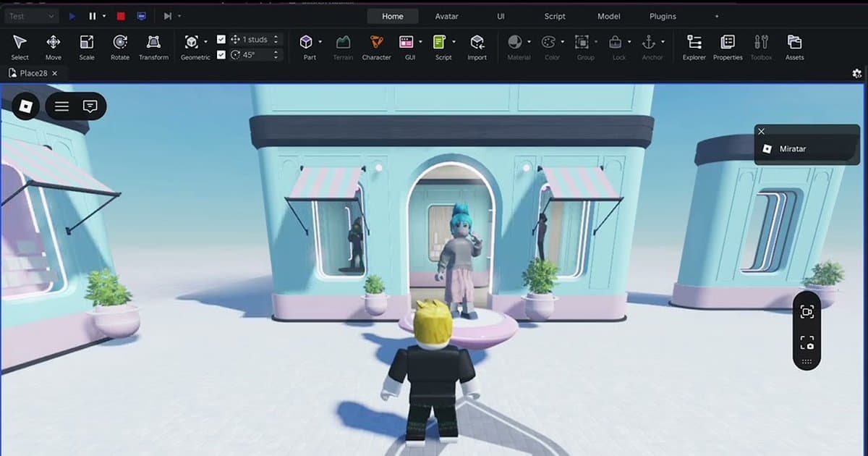Viewport: 868px width, 456px height.
Task: Click the viewport settings gear icon
Action: (x=857, y=73)
